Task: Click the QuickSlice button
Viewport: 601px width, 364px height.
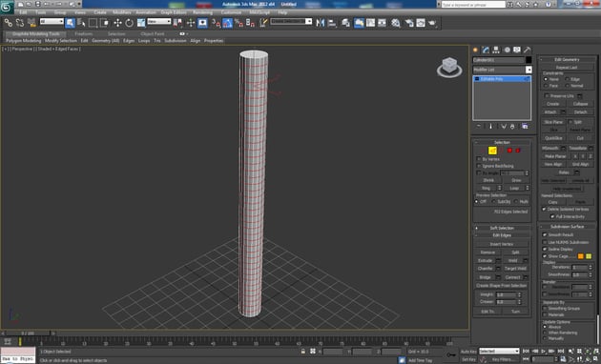Action: tap(553, 138)
